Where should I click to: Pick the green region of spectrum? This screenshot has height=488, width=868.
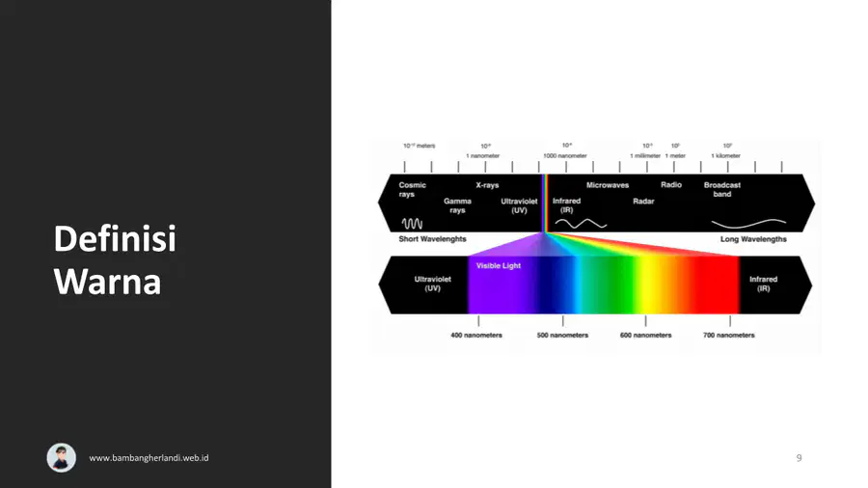click(x=607, y=285)
